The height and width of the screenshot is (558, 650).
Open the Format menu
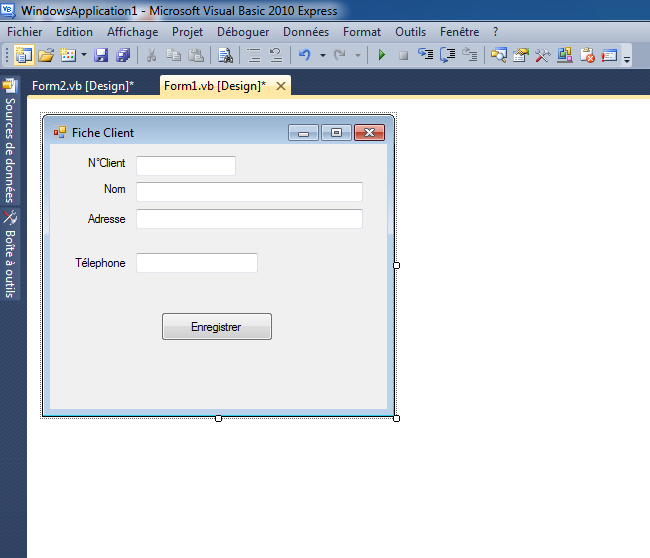click(362, 32)
